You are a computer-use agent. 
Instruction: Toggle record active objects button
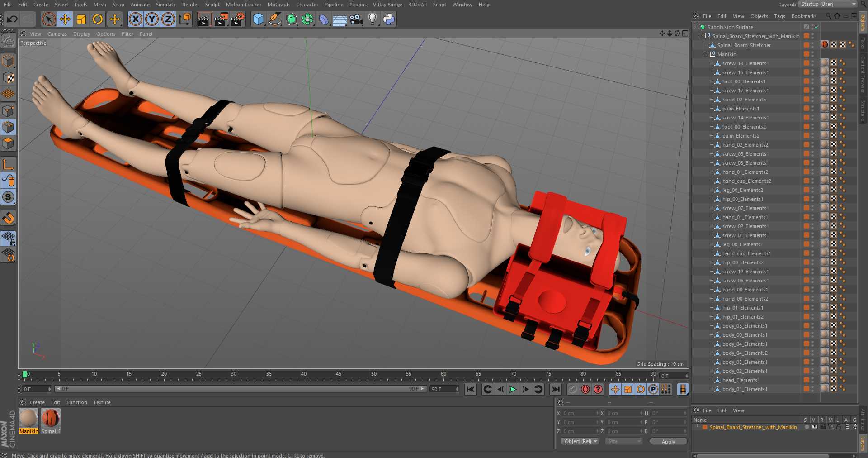tap(572, 389)
